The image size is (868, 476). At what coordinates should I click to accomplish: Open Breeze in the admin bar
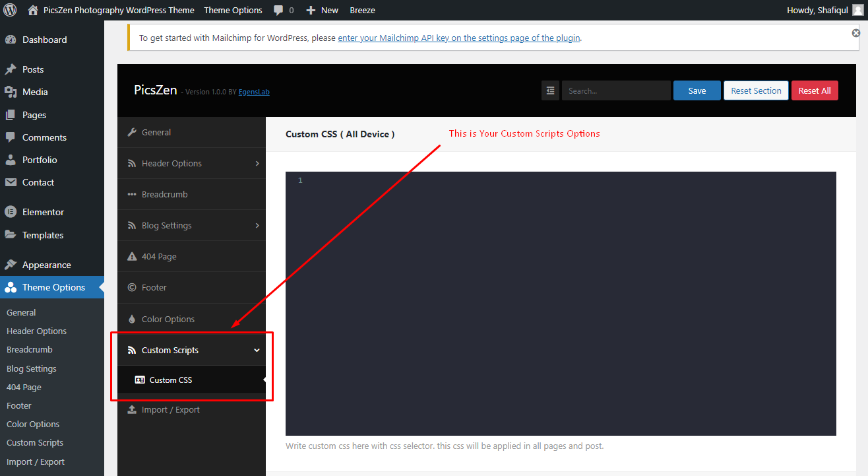[362, 10]
